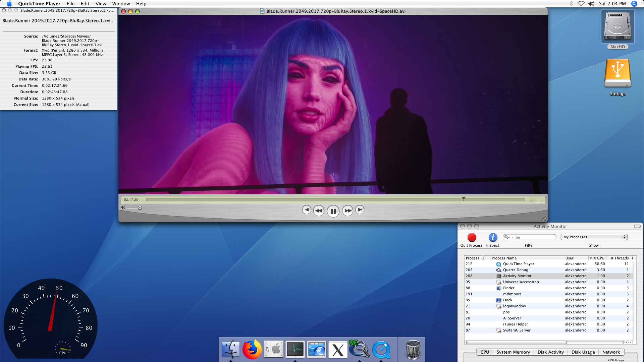Sort by the User column header

pyautogui.click(x=576, y=258)
